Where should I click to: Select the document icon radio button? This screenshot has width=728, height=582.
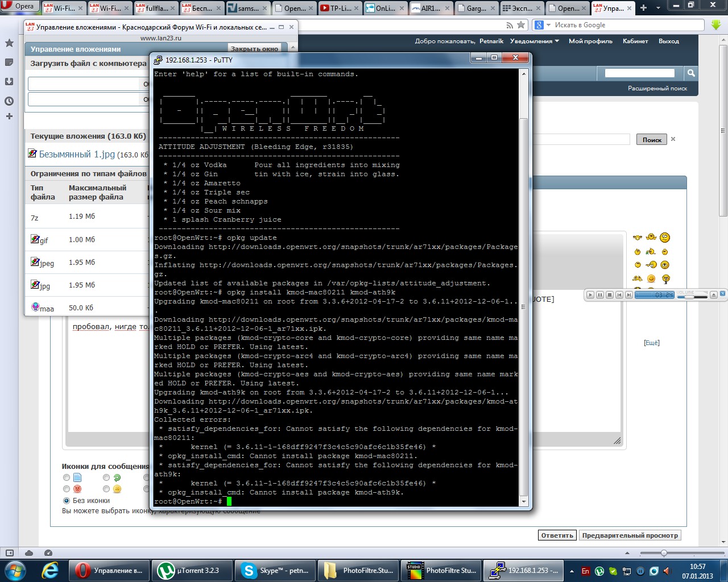click(x=67, y=477)
